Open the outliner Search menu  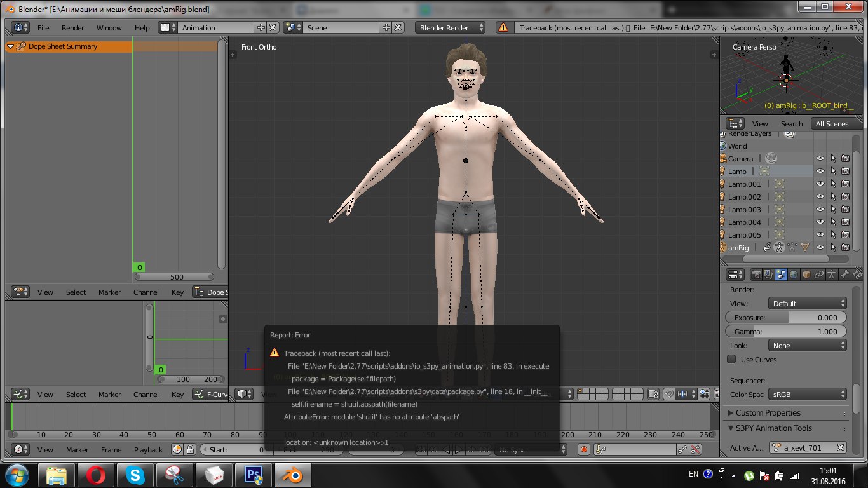[792, 123]
